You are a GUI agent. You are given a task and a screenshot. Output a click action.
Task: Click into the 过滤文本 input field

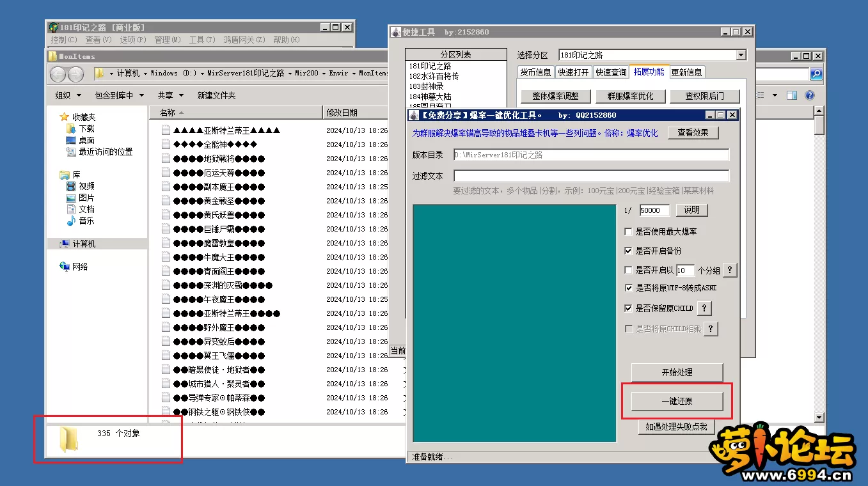(592, 176)
